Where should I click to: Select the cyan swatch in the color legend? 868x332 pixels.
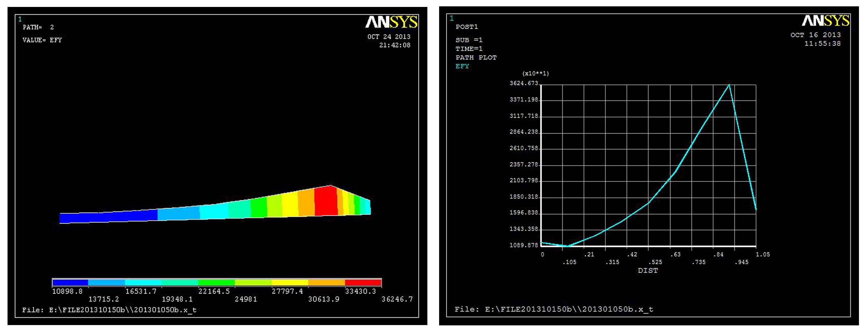click(144, 283)
